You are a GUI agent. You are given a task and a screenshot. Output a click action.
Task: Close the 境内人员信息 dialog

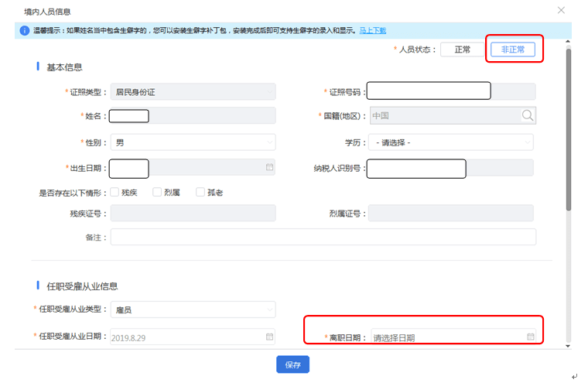pos(561,10)
